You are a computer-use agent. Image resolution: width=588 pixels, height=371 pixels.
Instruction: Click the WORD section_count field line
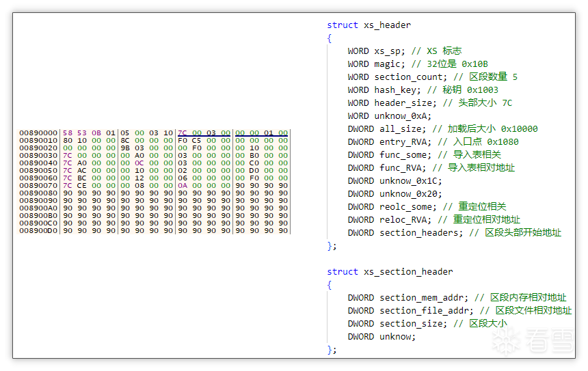(432, 77)
